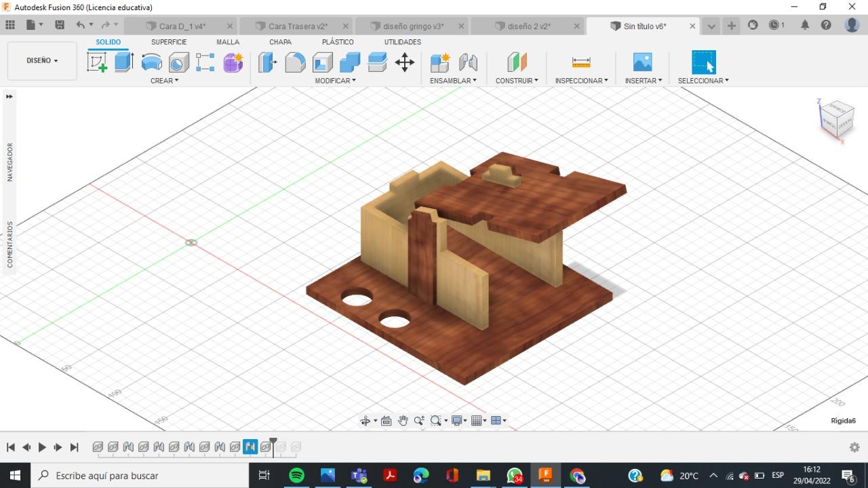
Task: Select the Zoom magnifier tool
Action: 419,421
